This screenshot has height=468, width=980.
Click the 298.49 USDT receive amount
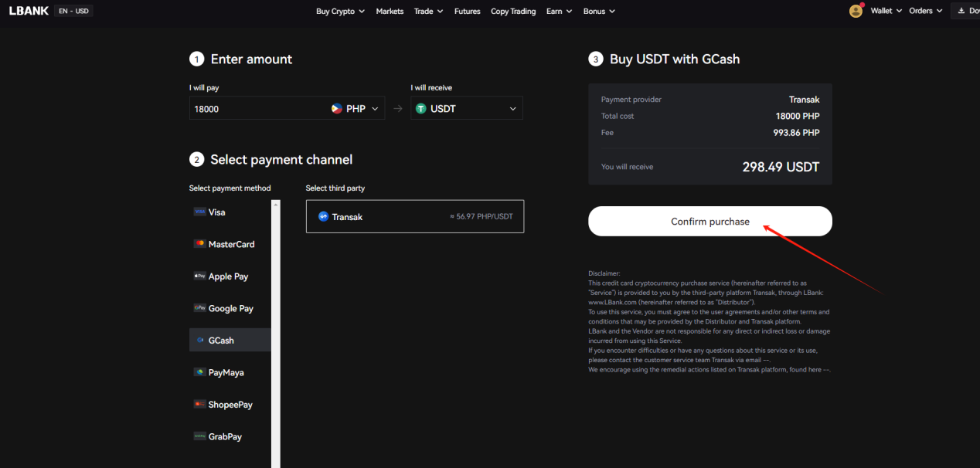tap(781, 167)
